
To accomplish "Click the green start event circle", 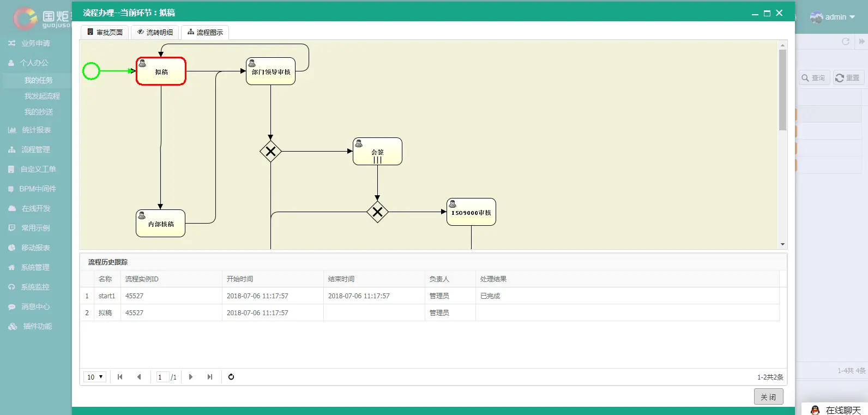I will 91,71.
